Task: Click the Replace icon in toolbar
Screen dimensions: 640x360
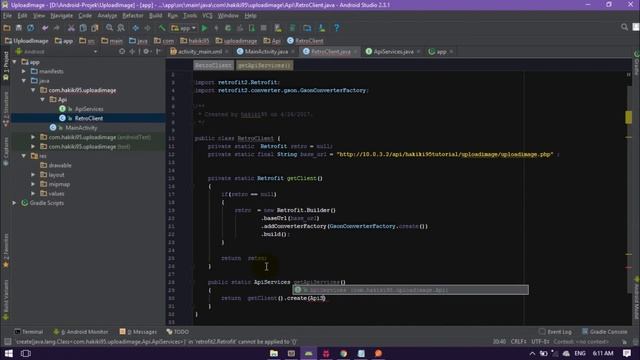Action: coord(121,28)
